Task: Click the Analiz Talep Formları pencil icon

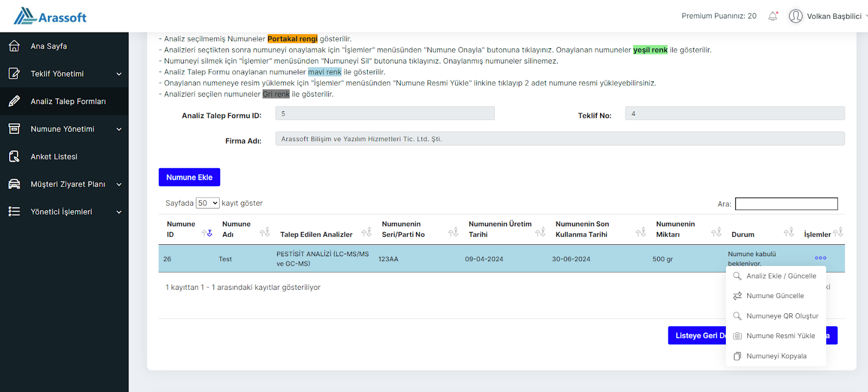Action: click(x=15, y=101)
